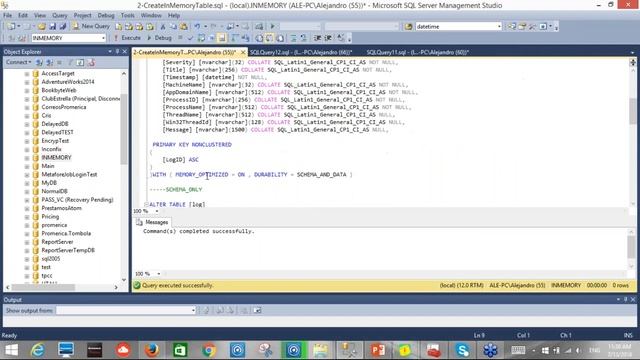Viewport: 640px width, 360px height.
Task: Click the Paste icon in toolbar
Action: coord(184,26)
